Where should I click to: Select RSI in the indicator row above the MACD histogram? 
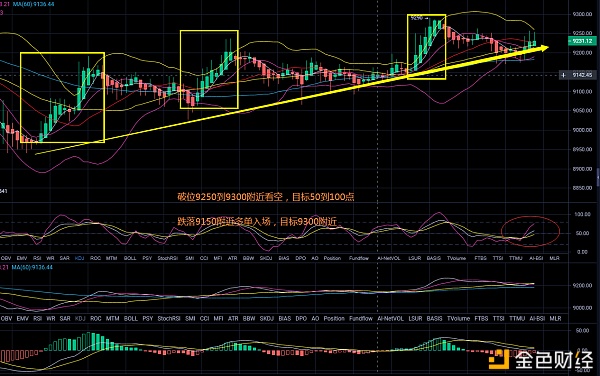[x=37, y=318]
